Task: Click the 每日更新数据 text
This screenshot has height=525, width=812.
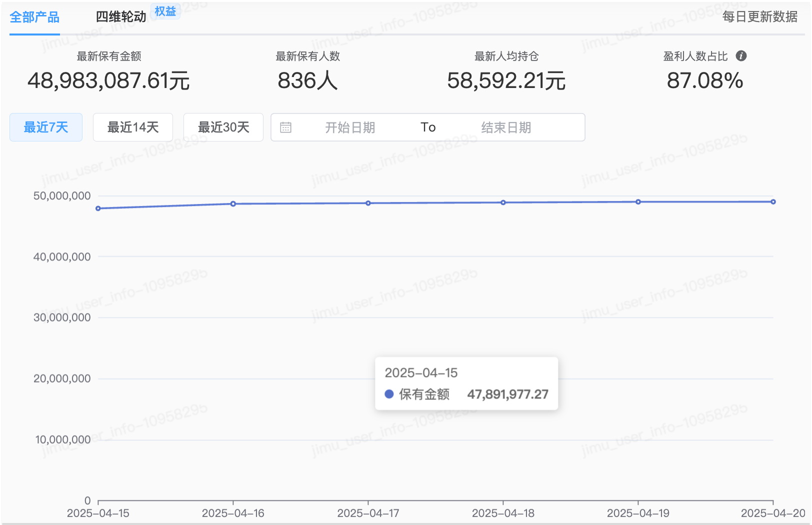Action: 759,17
